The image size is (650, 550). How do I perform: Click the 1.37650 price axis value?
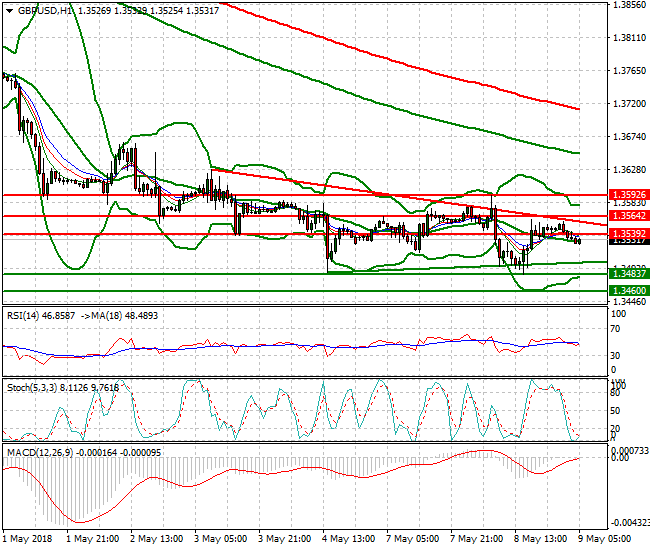coord(629,70)
